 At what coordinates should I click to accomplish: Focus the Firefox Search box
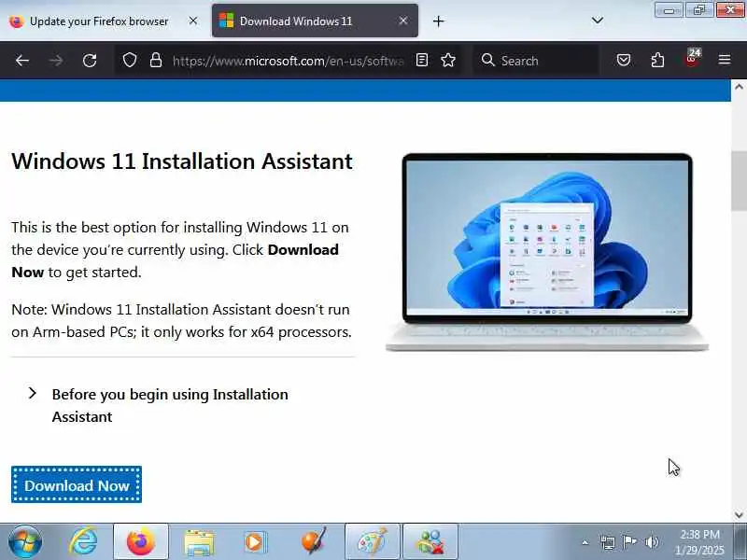click(536, 61)
